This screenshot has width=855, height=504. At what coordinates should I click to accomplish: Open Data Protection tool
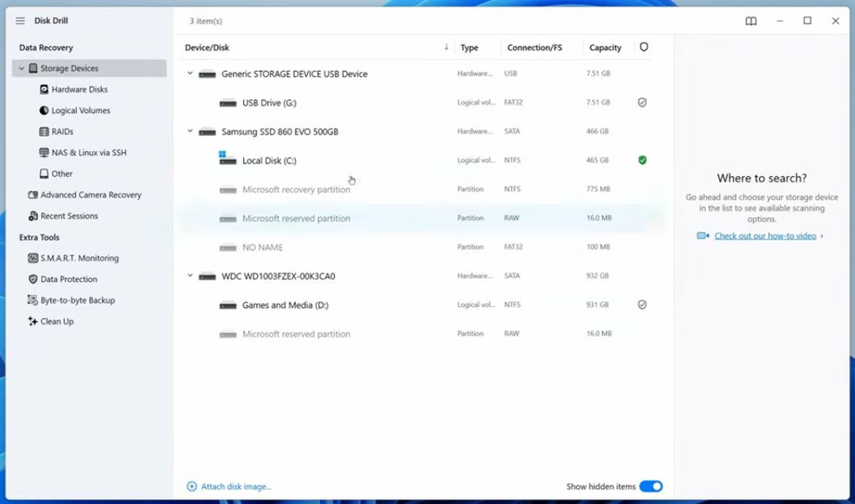click(68, 280)
